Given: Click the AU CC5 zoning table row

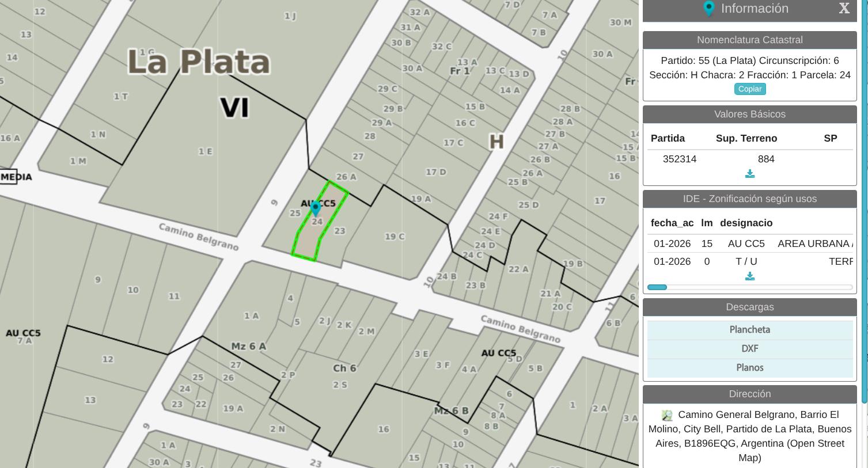Looking at the screenshot, I should pyautogui.click(x=750, y=243).
